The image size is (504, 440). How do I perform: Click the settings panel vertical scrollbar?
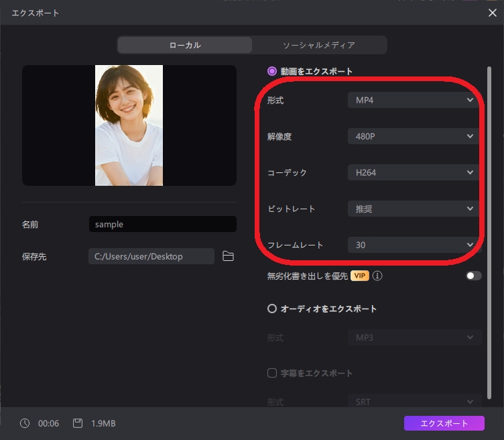489,233
